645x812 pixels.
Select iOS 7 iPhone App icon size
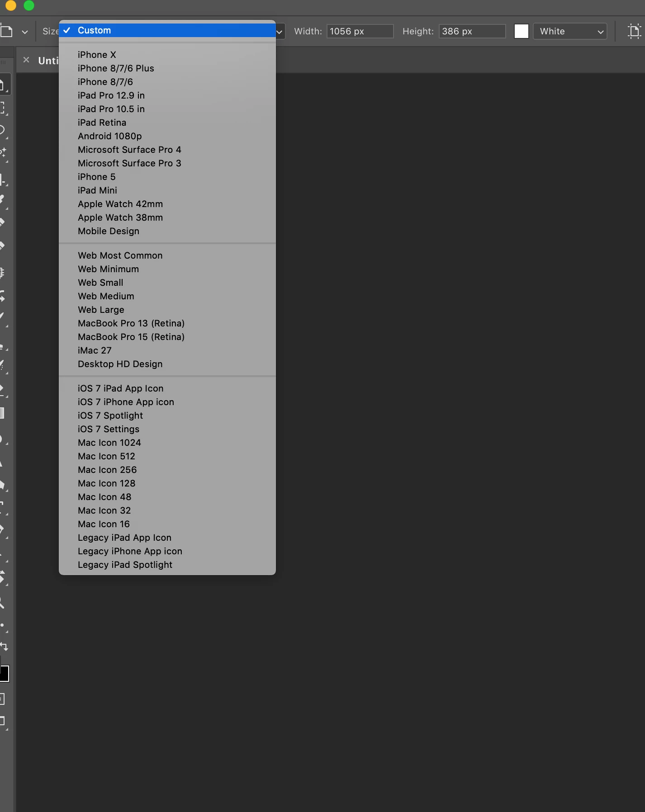coord(167,402)
